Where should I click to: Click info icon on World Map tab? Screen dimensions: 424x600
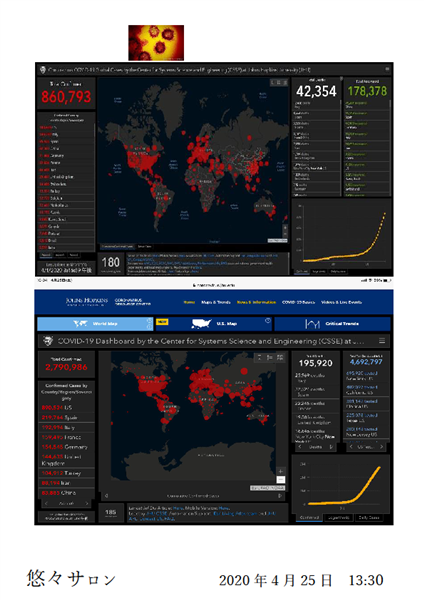tap(149, 321)
